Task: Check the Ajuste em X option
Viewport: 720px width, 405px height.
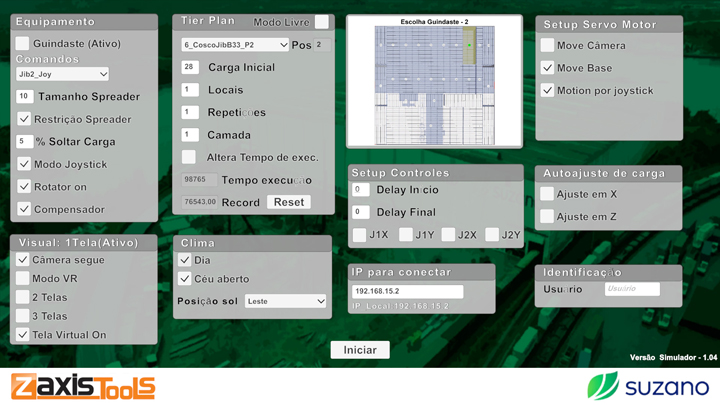Action: pos(547,194)
